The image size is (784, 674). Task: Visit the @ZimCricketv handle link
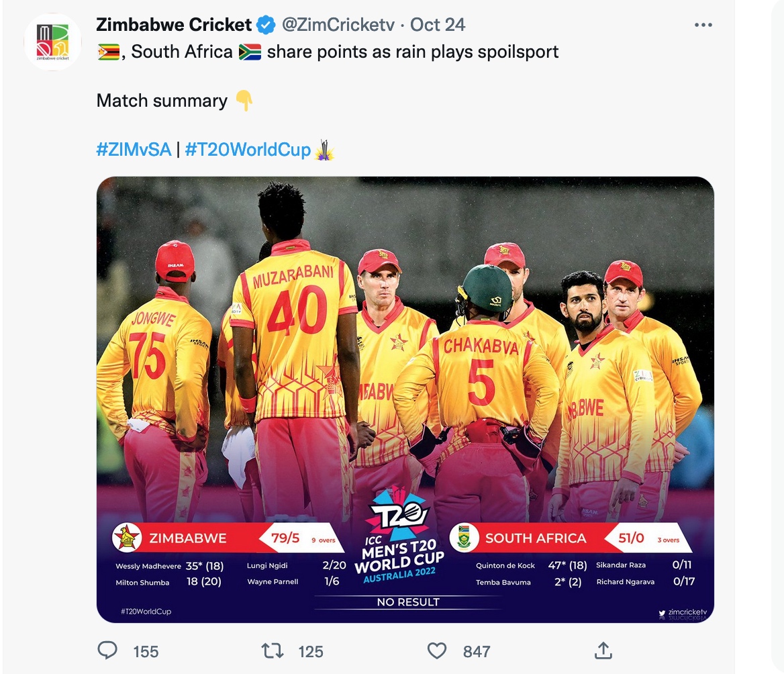[339, 25]
